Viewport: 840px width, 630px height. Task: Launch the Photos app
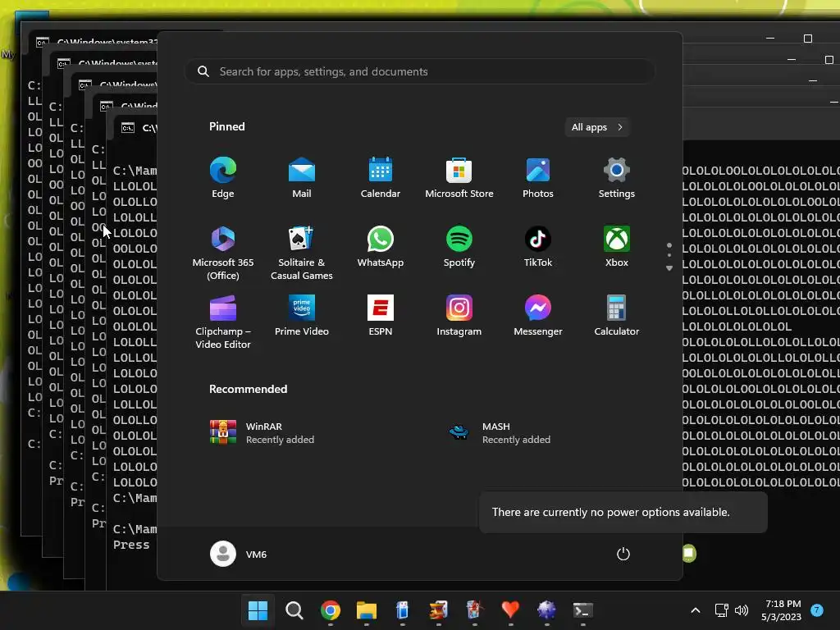tap(538, 178)
